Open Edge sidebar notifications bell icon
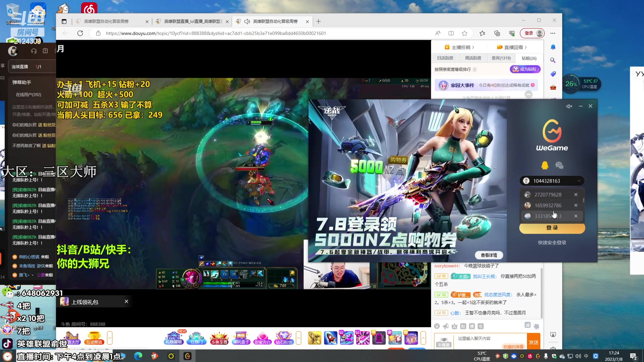This screenshot has height=362, width=644. [553, 47]
